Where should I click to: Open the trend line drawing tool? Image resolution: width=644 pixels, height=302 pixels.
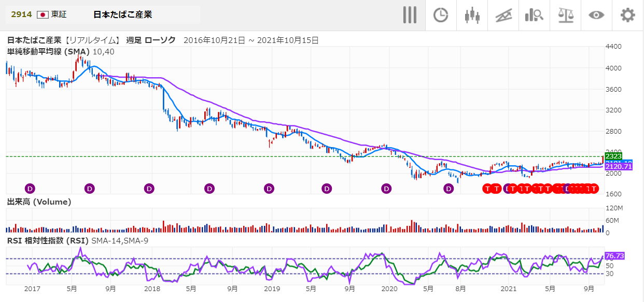(x=503, y=15)
